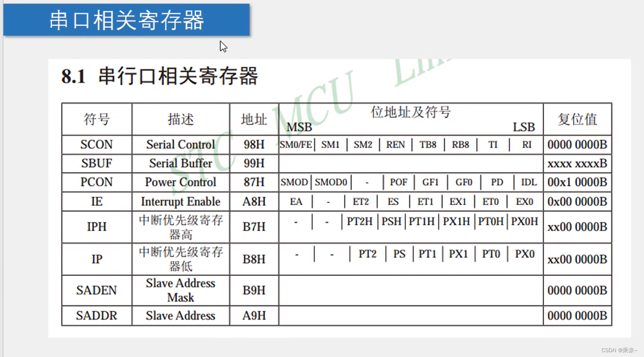Click address B9H
This screenshot has width=644, height=357.
[254, 290]
